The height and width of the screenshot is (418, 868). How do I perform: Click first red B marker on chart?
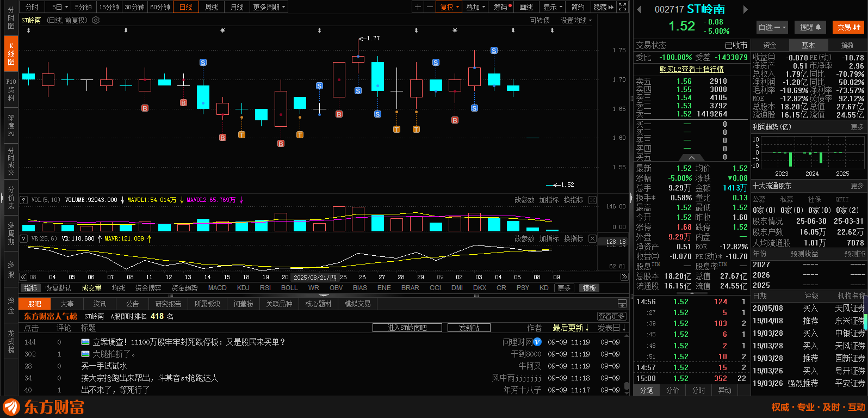[145, 108]
